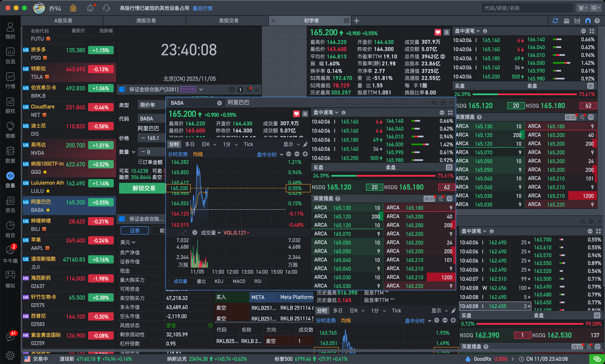
Task: Click the 解锁交易 unlock trade button
Action: coord(144,188)
